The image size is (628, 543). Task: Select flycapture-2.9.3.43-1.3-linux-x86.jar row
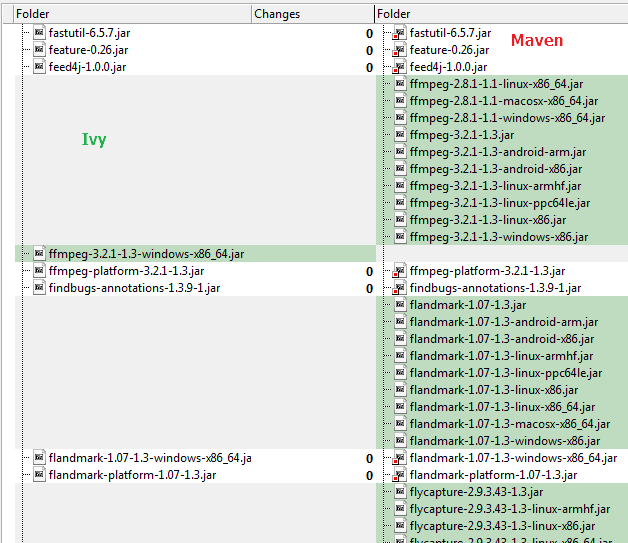(502, 526)
